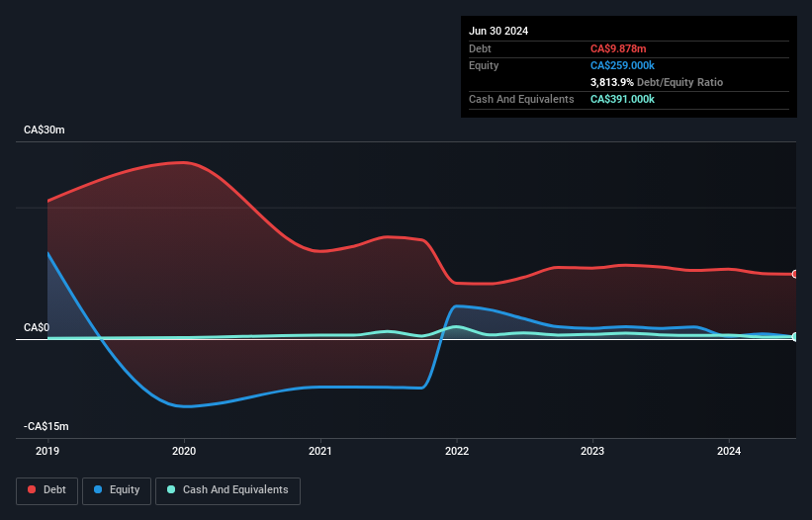Screen dimensions: 812x520
Task: Click the CA$30m axis label
Action: coord(45,130)
